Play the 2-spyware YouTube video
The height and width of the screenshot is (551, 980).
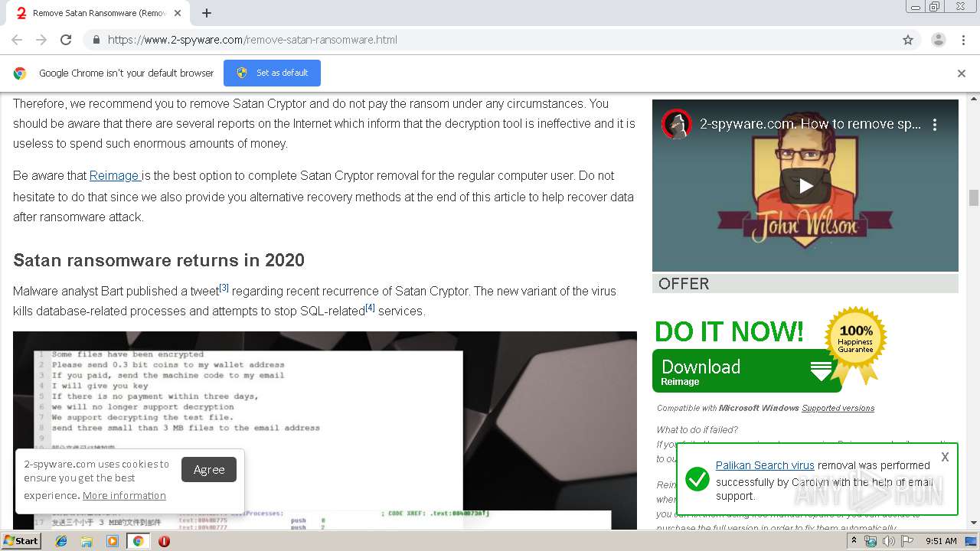tap(805, 185)
